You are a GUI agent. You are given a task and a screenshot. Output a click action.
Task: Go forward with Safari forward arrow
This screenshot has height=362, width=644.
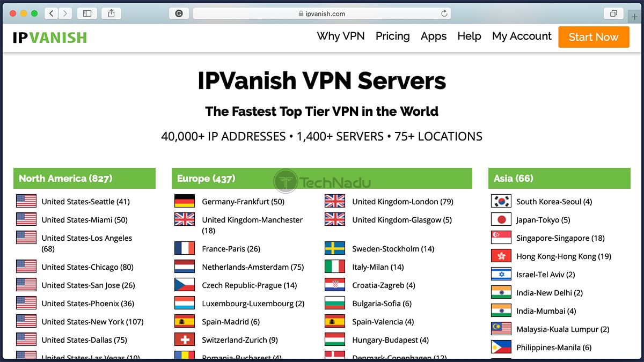(65, 13)
